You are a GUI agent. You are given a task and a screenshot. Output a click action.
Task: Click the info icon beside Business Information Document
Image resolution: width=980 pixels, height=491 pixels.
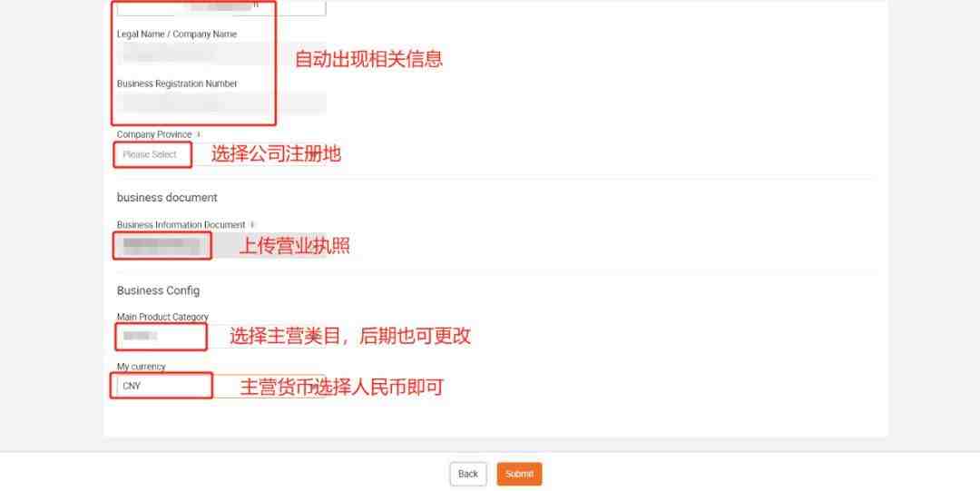[x=252, y=224]
